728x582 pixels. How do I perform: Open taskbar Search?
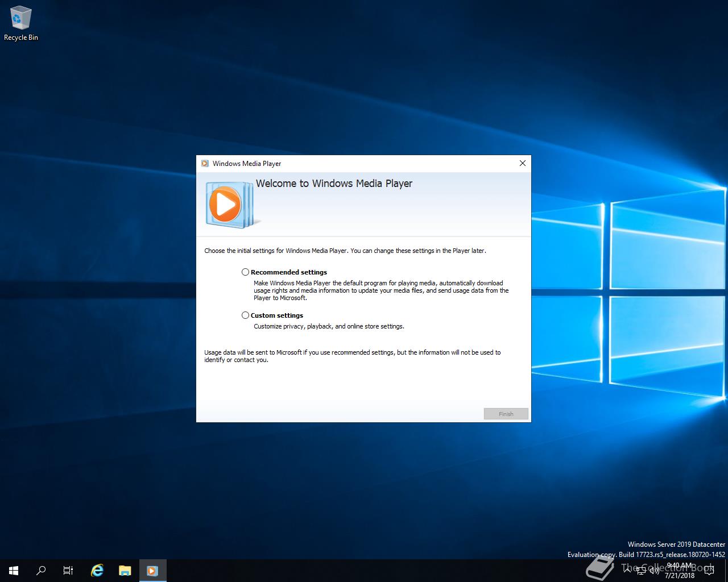pyautogui.click(x=41, y=571)
